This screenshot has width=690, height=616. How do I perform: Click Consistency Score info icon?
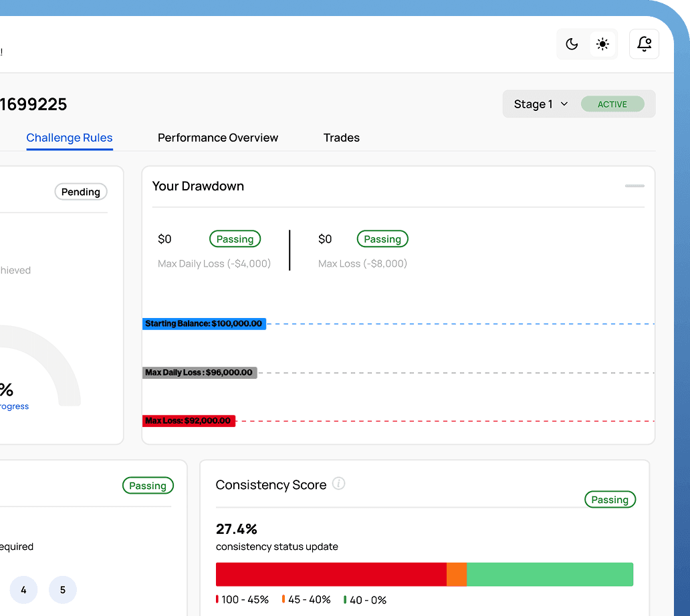coord(339,484)
